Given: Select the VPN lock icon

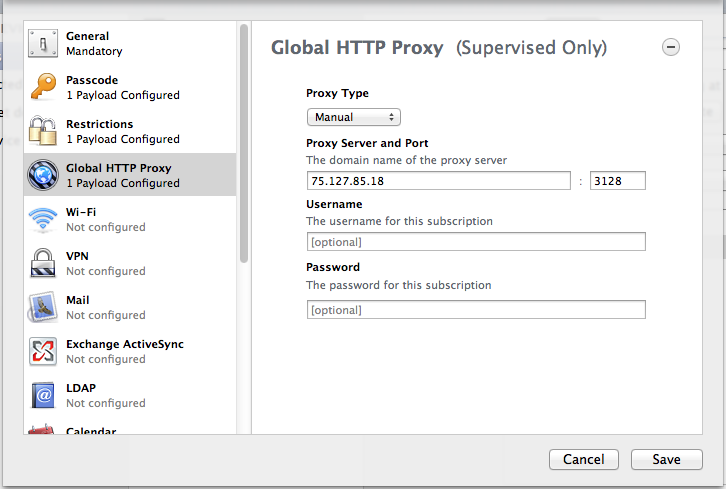Looking at the screenshot, I should point(43,263).
